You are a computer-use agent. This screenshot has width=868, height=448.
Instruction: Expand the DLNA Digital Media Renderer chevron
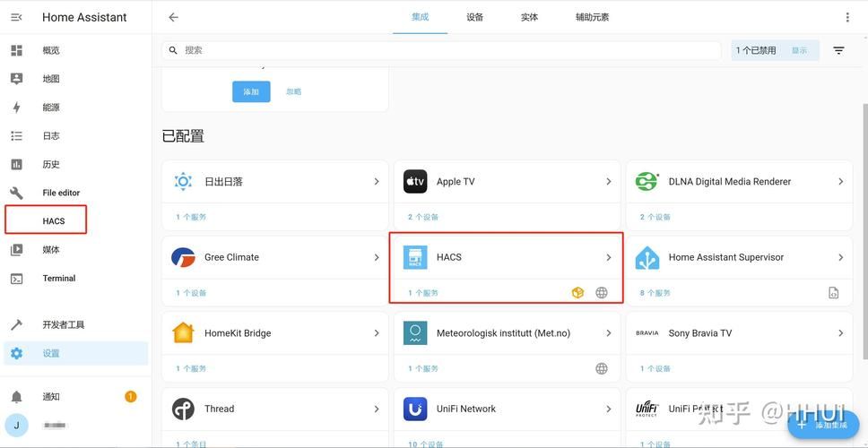(x=840, y=181)
